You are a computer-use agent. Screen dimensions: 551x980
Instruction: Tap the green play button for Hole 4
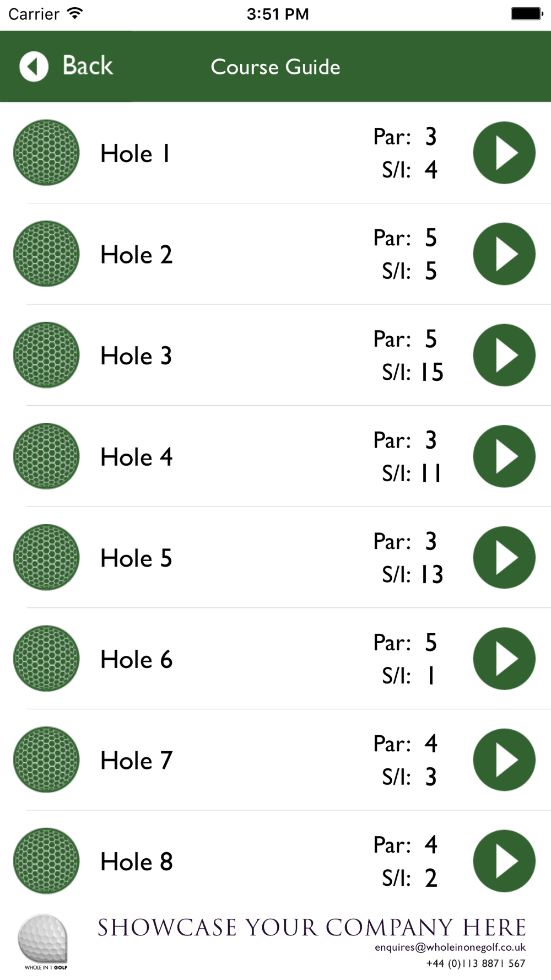504,456
